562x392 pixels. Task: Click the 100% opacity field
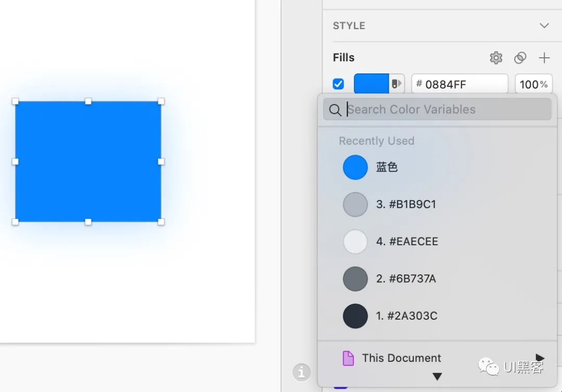click(x=533, y=84)
